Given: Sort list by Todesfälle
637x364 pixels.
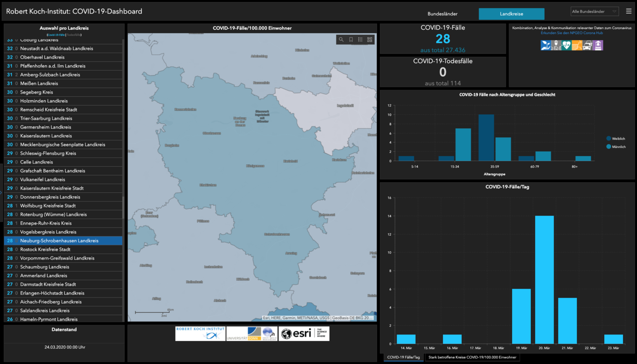Looking at the screenshot, I should [x=74, y=35].
